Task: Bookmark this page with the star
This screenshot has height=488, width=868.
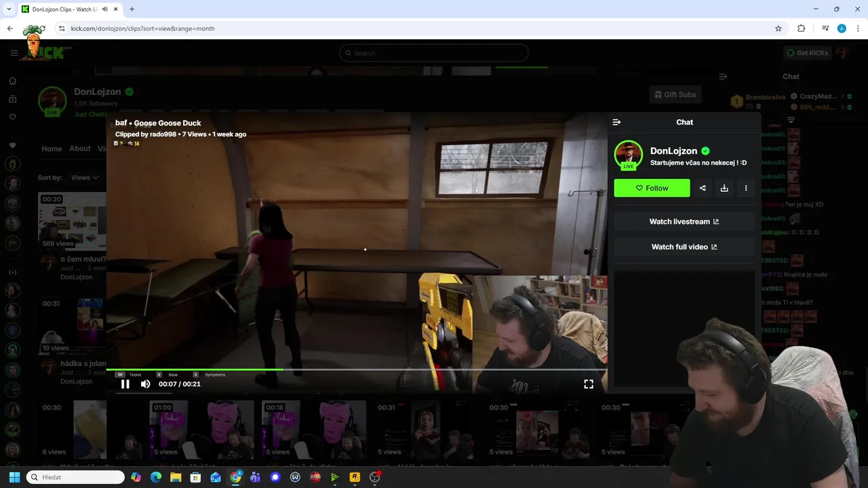Action: pyautogui.click(x=778, y=28)
